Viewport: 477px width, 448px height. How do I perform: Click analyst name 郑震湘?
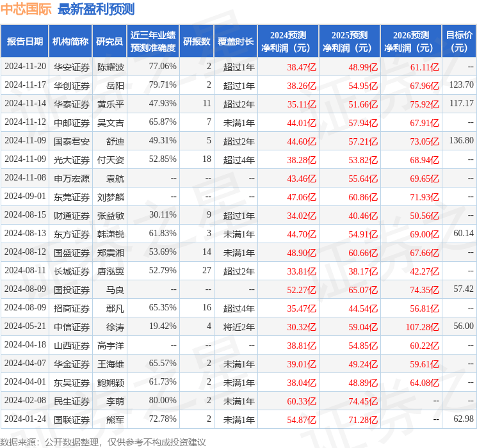click(x=111, y=253)
